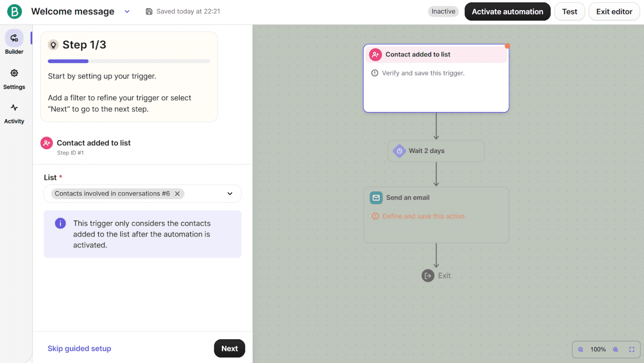Click the Brevo logo icon
This screenshot has width=644, height=363.
(14, 12)
